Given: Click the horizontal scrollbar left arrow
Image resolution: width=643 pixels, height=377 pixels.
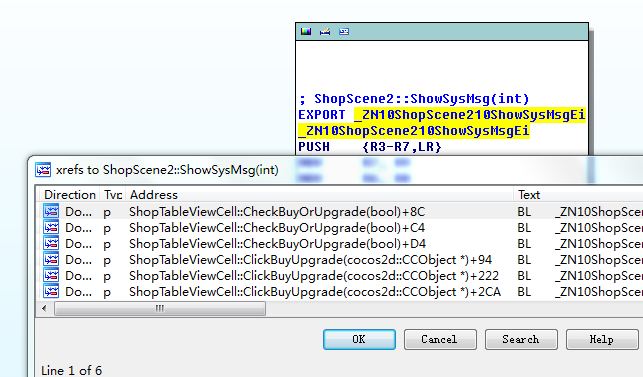Looking at the screenshot, I should (x=44, y=308).
